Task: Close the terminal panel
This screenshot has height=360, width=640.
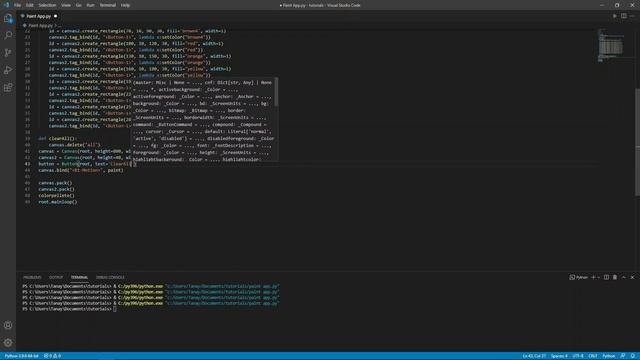Action: (x=632, y=277)
